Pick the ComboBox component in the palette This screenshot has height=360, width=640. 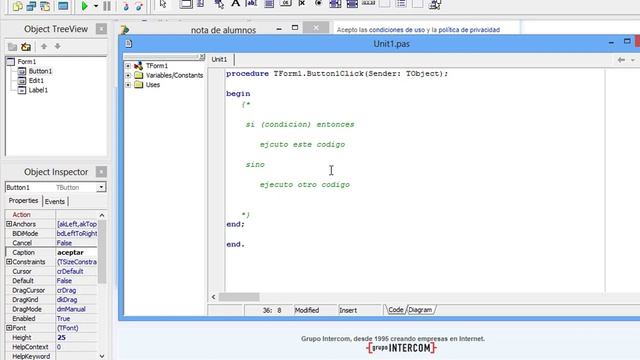(352, 4)
